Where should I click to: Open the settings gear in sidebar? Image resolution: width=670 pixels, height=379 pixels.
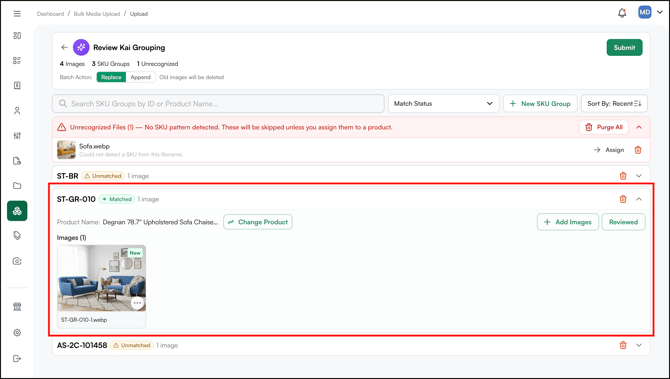pos(17,332)
